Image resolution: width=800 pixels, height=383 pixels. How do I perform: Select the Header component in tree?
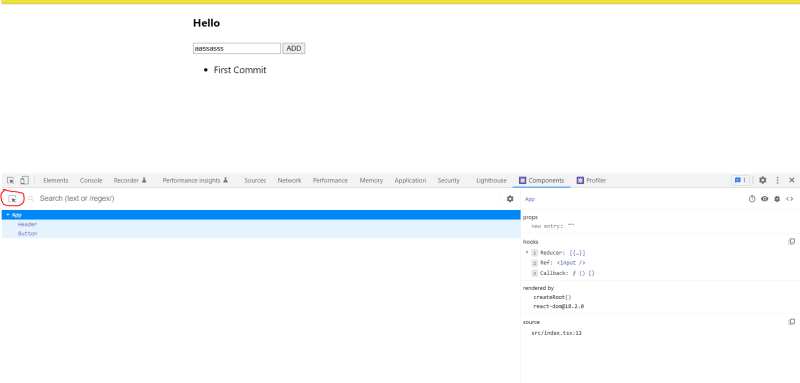click(28, 224)
